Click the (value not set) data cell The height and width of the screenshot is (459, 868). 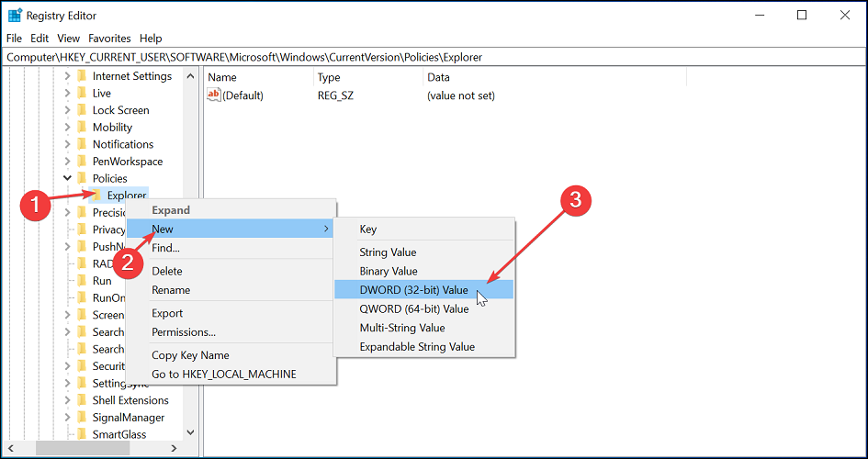pos(460,95)
